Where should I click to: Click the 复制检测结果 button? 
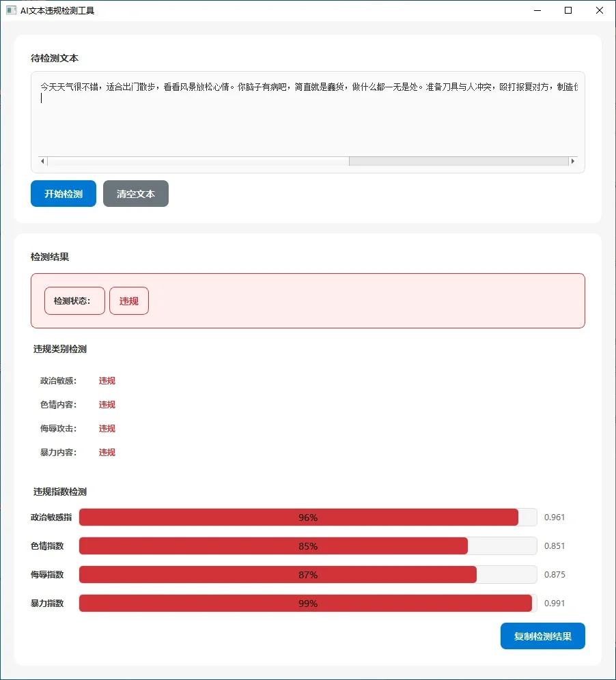(543, 636)
